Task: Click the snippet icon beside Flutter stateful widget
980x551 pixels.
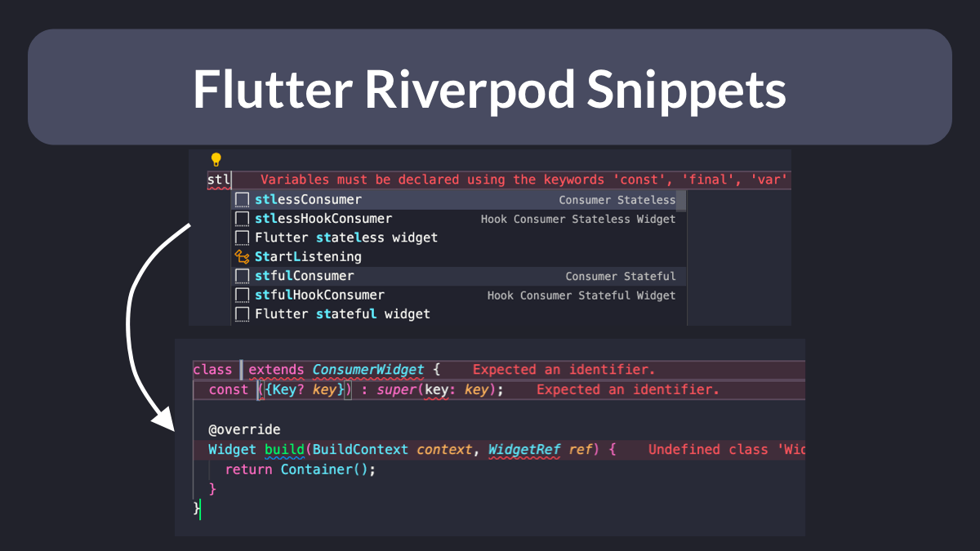Action: (x=242, y=313)
